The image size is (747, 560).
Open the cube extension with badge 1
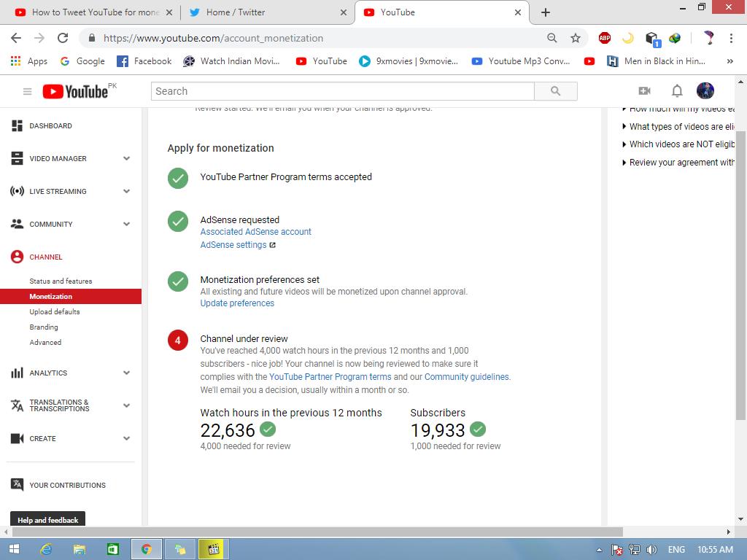pos(652,39)
